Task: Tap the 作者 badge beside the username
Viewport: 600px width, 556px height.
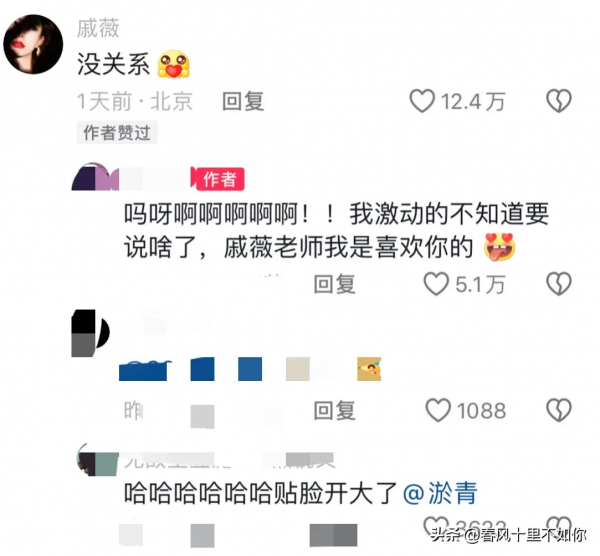Action: click(x=220, y=179)
